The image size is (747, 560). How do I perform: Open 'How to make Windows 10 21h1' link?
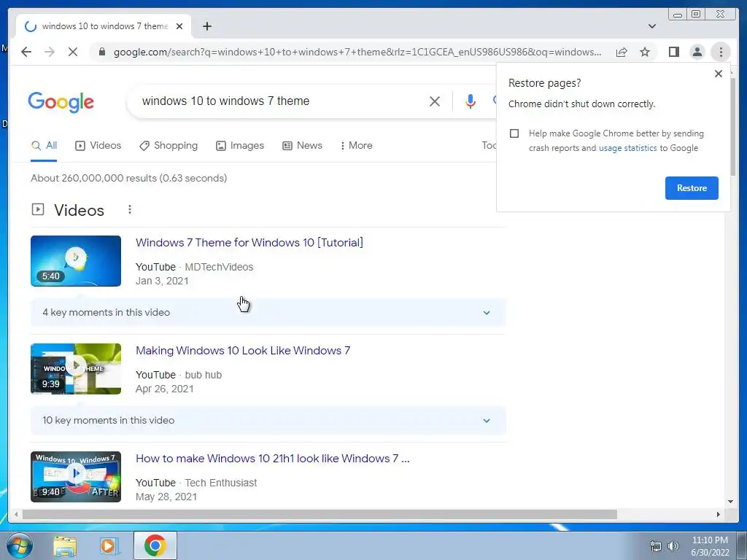click(273, 459)
